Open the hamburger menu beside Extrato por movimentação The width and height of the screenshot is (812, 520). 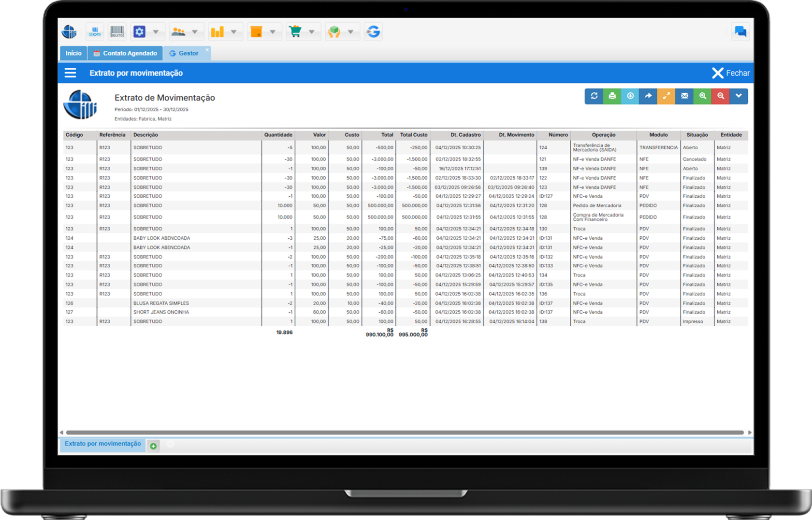(71, 73)
